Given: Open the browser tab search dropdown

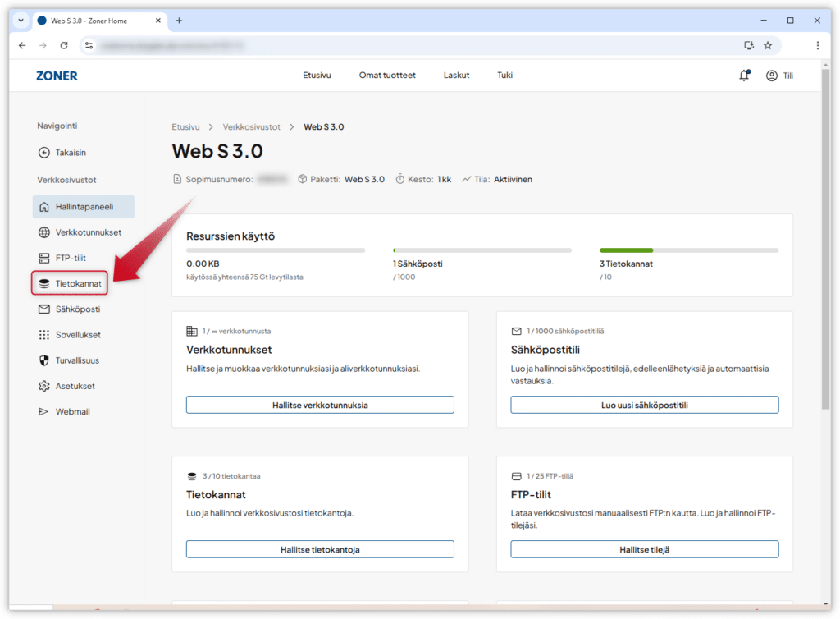Looking at the screenshot, I should 21,21.
